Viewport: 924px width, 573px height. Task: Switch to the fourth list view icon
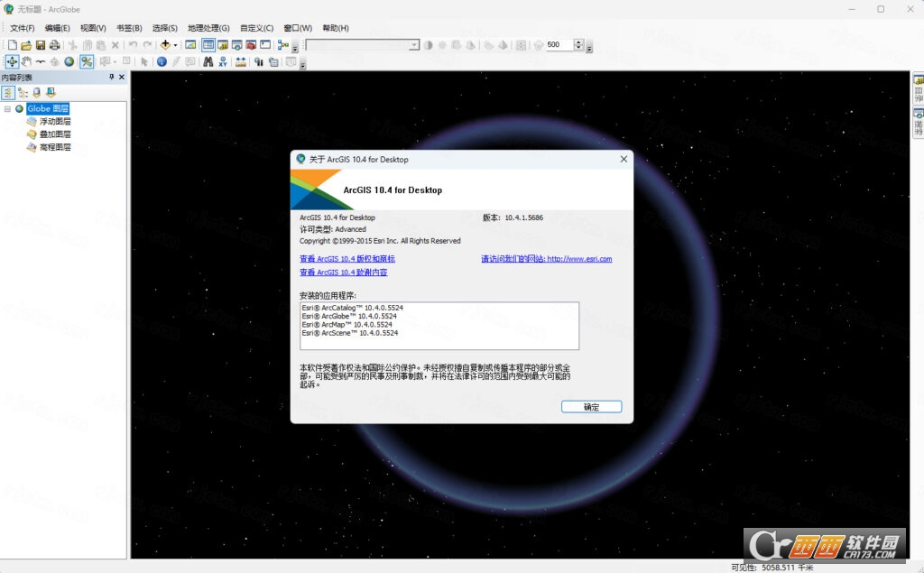(x=51, y=93)
